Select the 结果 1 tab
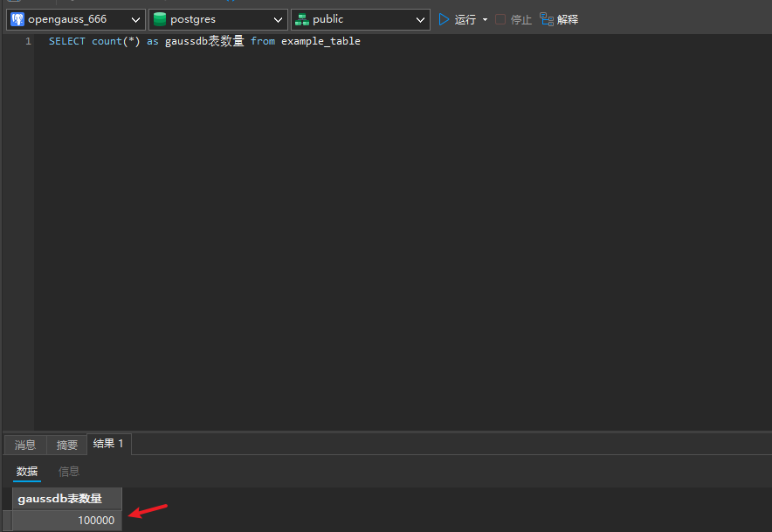 click(109, 444)
